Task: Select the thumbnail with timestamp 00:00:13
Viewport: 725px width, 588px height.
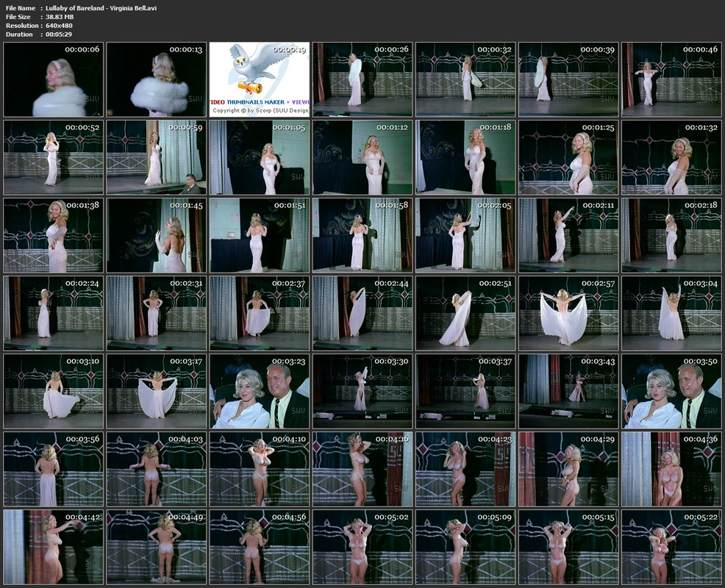Action: (156, 79)
